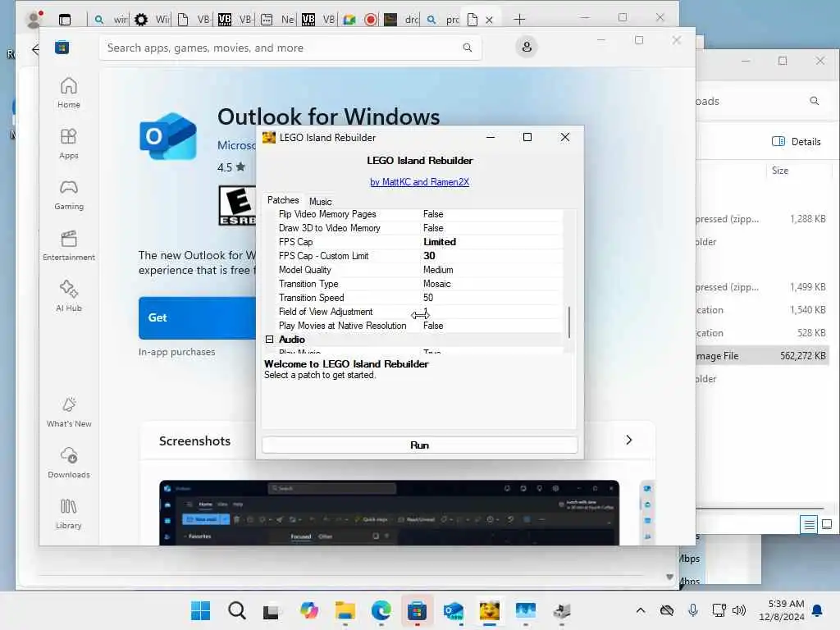
Task: Switch to Microsoft Store on the taskbar
Action: tap(417, 610)
